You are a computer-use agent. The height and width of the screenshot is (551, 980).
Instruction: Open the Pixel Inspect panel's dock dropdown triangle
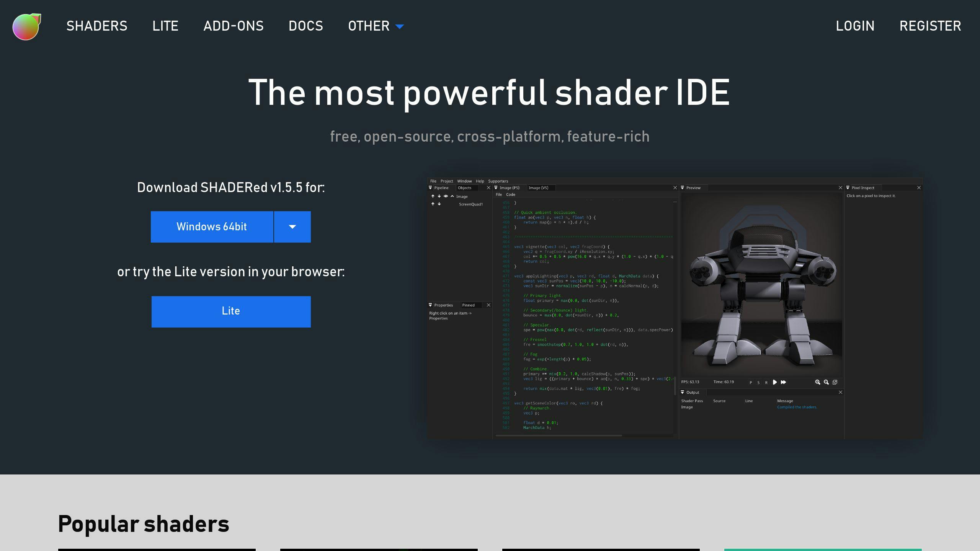[848, 188]
